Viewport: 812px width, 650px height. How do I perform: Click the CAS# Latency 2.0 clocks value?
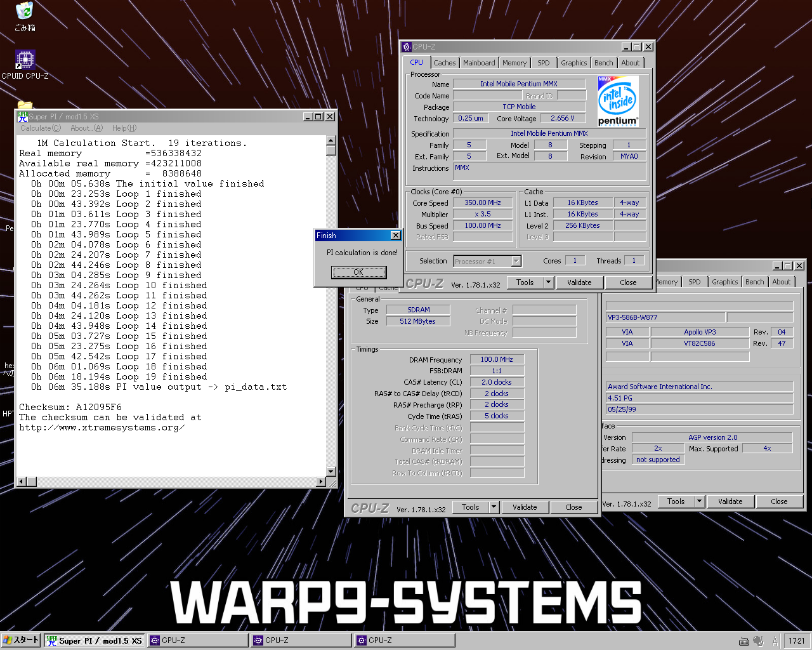[x=497, y=382]
